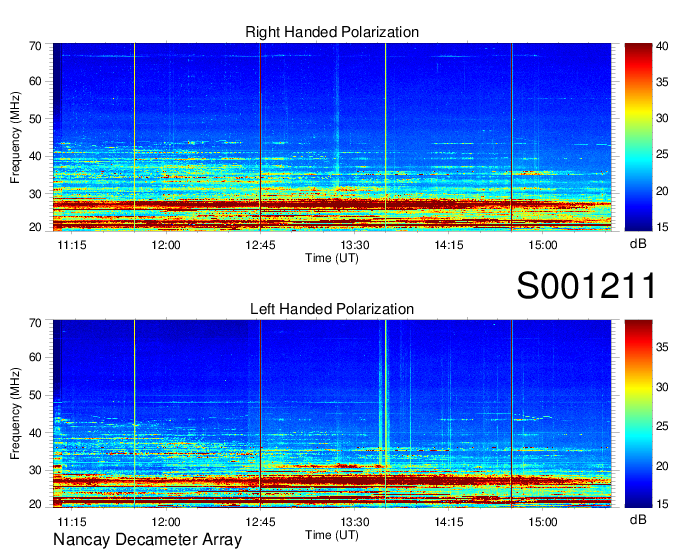Click 12:45 tick label on bottom plot

260,522
